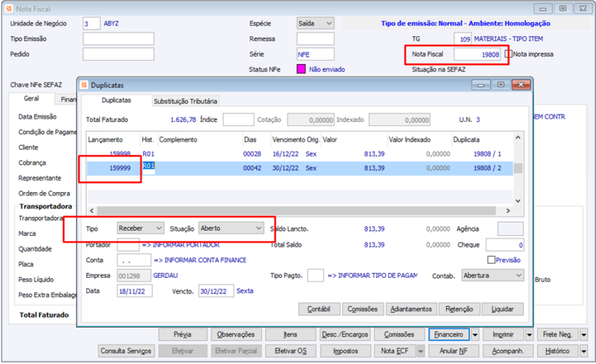The width and height of the screenshot is (596, 364).
Task: Click the grid vertical scrollbar up arrow
Action: (x=518, y=137)
